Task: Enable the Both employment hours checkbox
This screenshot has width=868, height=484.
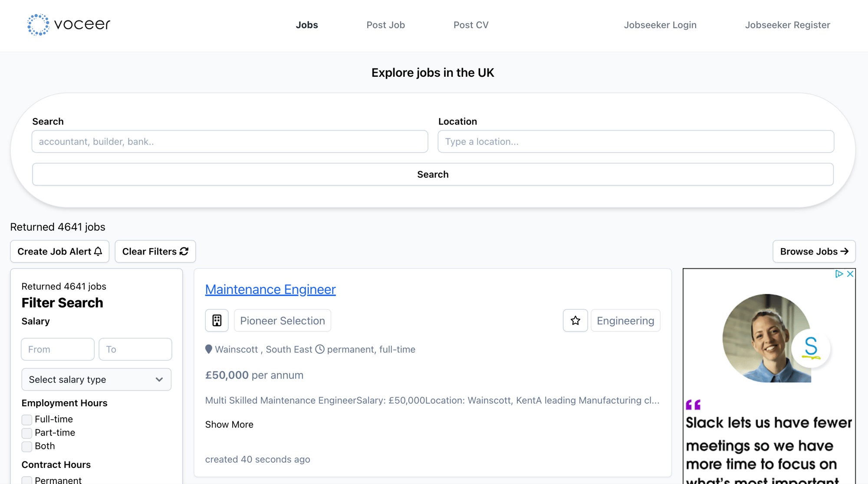Action: click(27, 445)
